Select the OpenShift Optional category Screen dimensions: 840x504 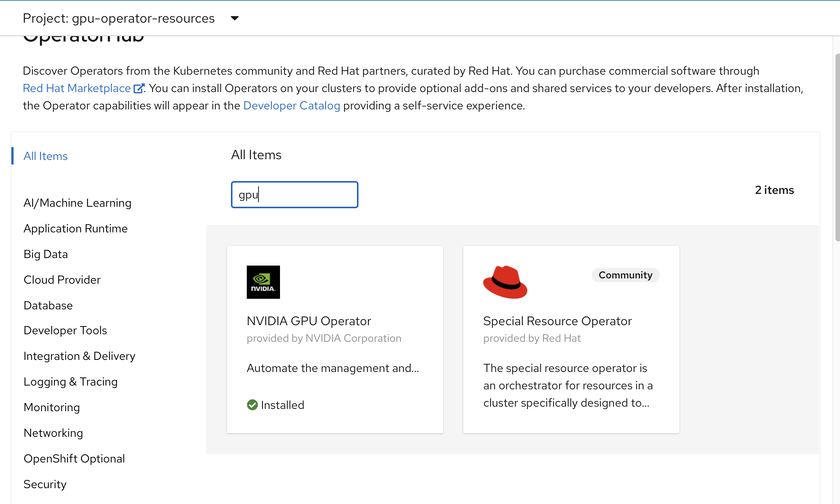point(74,459)
